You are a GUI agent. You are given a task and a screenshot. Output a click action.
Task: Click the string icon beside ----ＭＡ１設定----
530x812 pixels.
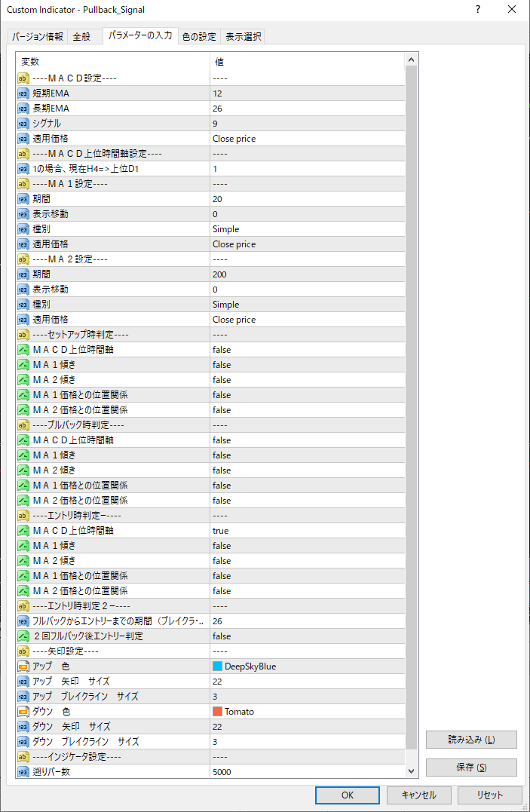pos(23,184)
